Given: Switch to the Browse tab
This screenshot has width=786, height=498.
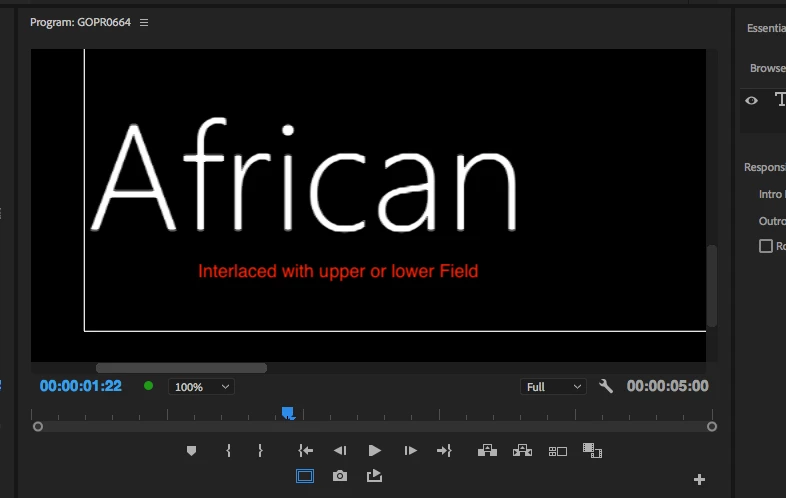Looking at the screenshot, I should [x=767, y=68].
